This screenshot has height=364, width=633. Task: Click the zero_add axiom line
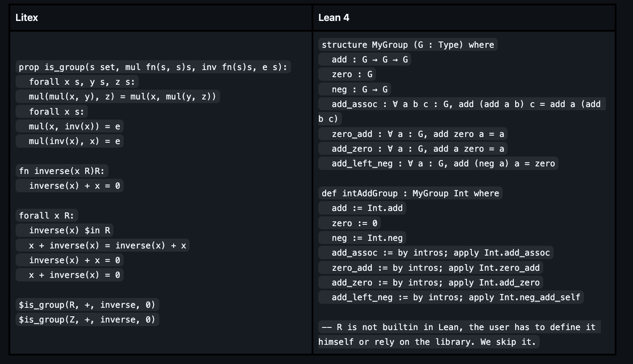413,134
